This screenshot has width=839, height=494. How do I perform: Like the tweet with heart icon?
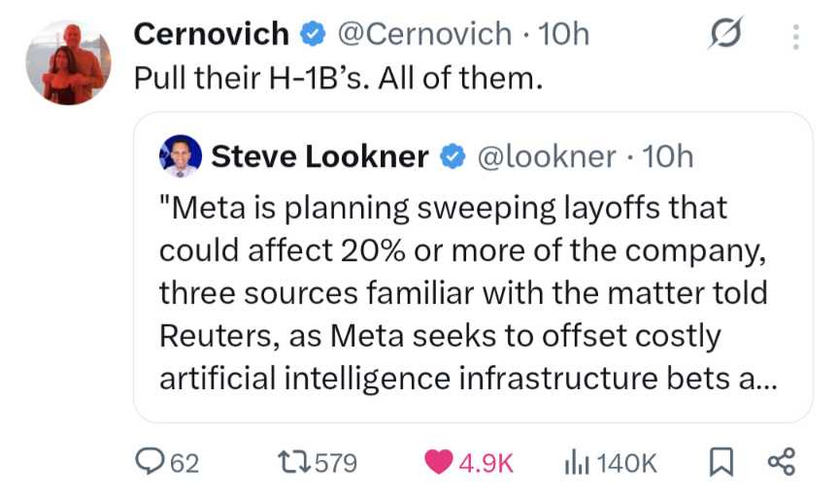pyautogui.click(x=437, y=462)
